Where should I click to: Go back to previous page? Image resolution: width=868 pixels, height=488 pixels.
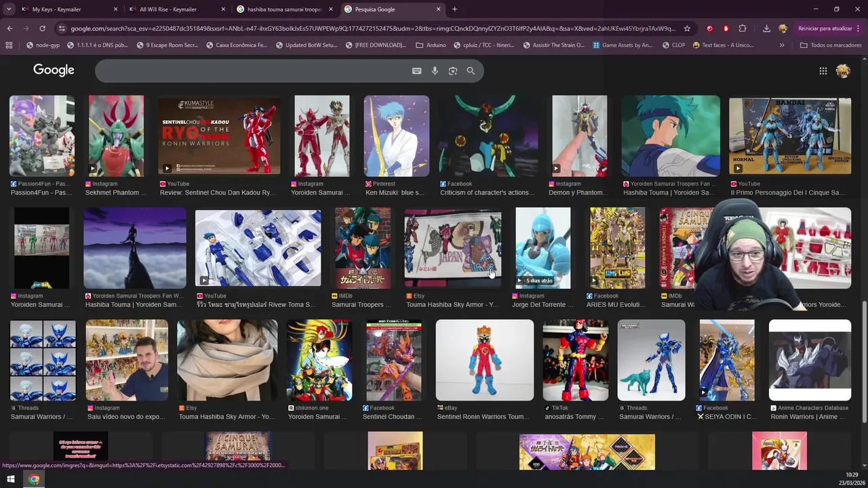[x=9, y=28]
